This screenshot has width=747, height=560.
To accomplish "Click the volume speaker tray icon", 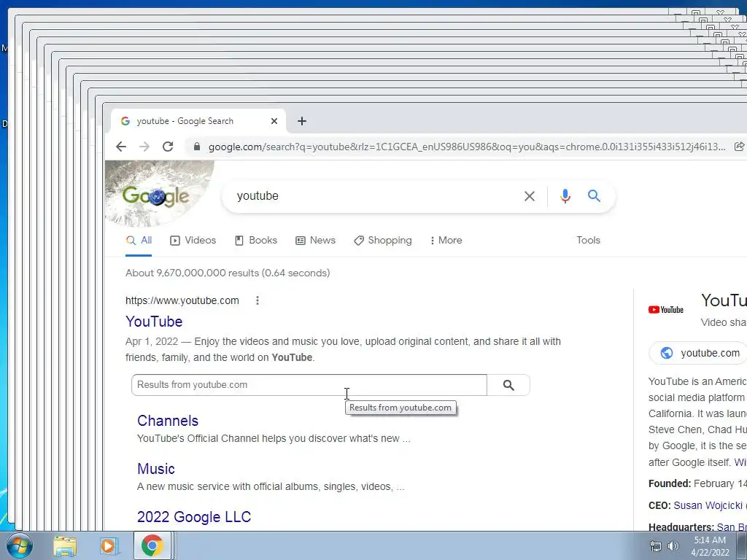I will pos(673,546).
